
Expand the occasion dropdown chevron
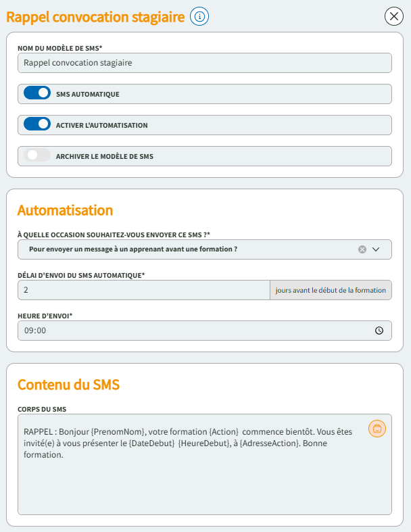tap(377, 249)
